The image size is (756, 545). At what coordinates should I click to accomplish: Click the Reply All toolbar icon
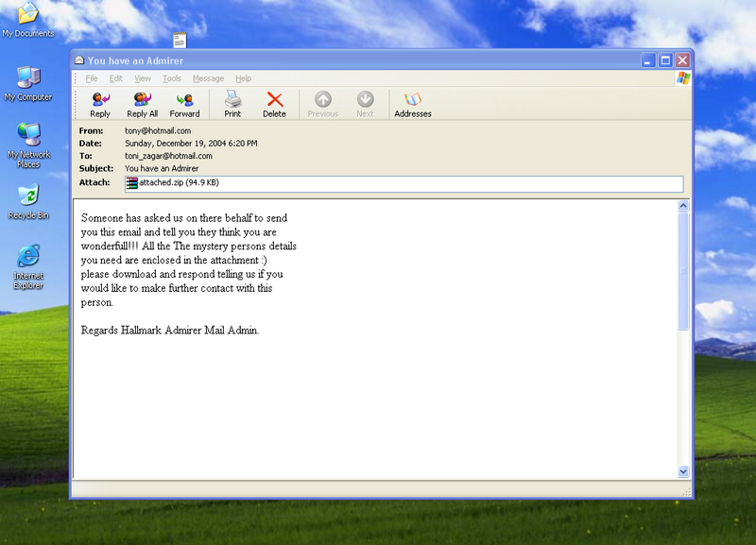pos(142,103)
